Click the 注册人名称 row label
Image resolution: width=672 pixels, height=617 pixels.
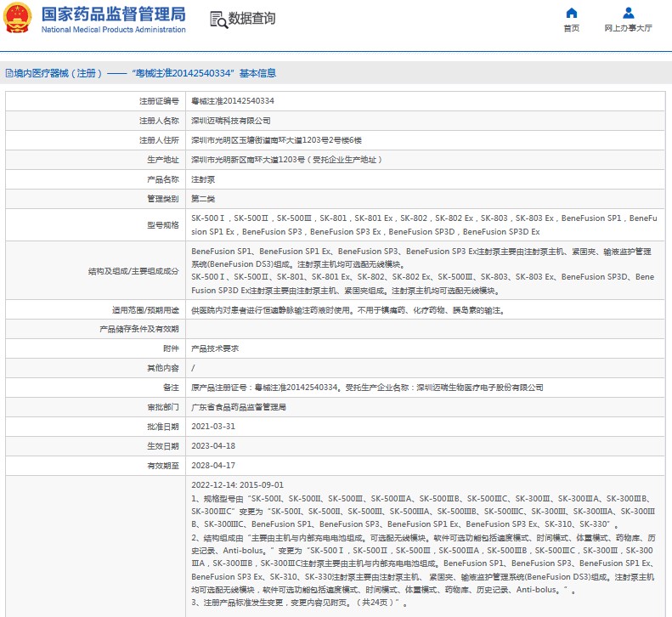[159, 121]
